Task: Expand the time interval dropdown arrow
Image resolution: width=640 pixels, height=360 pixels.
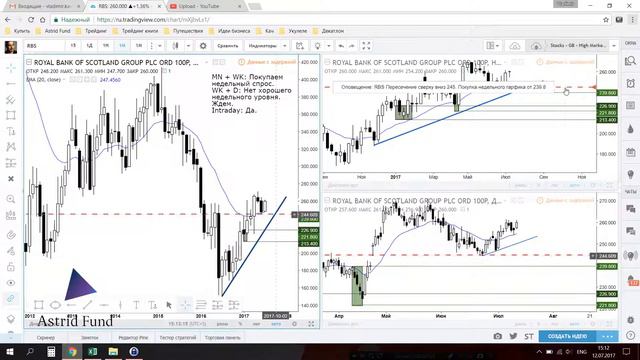Action: pyautogui.click(x=160, y=46)
